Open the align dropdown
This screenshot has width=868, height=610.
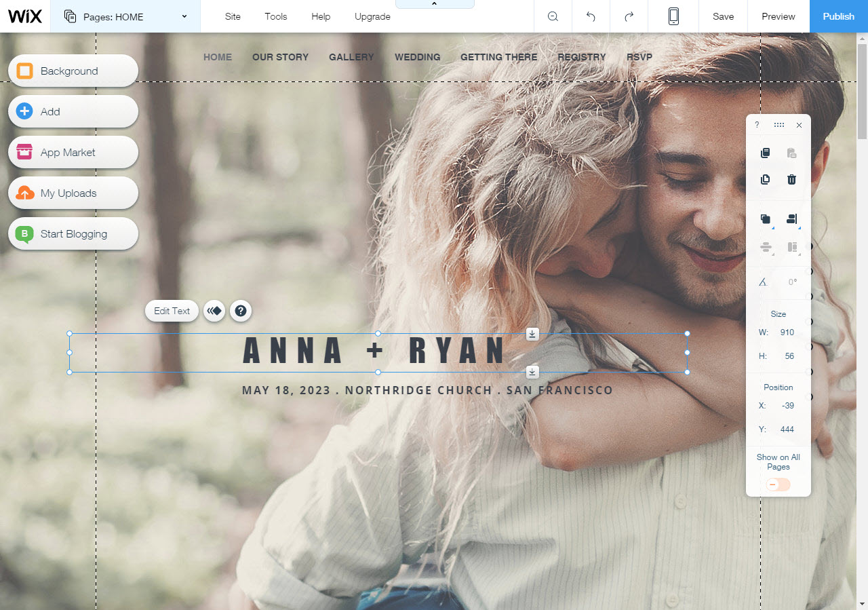(x=792, y=219)
